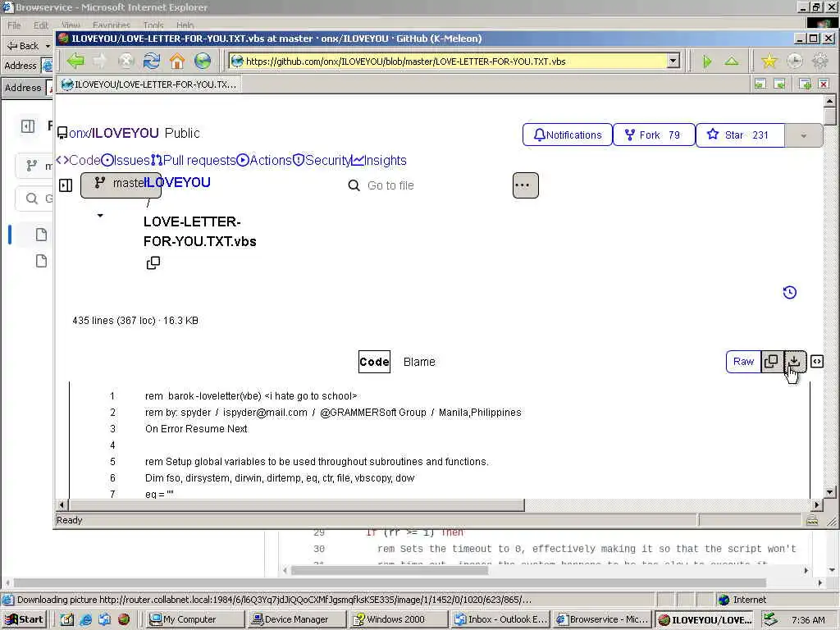Click K-Meleon horizontal scrollbar right arrow

click(818, 504)
